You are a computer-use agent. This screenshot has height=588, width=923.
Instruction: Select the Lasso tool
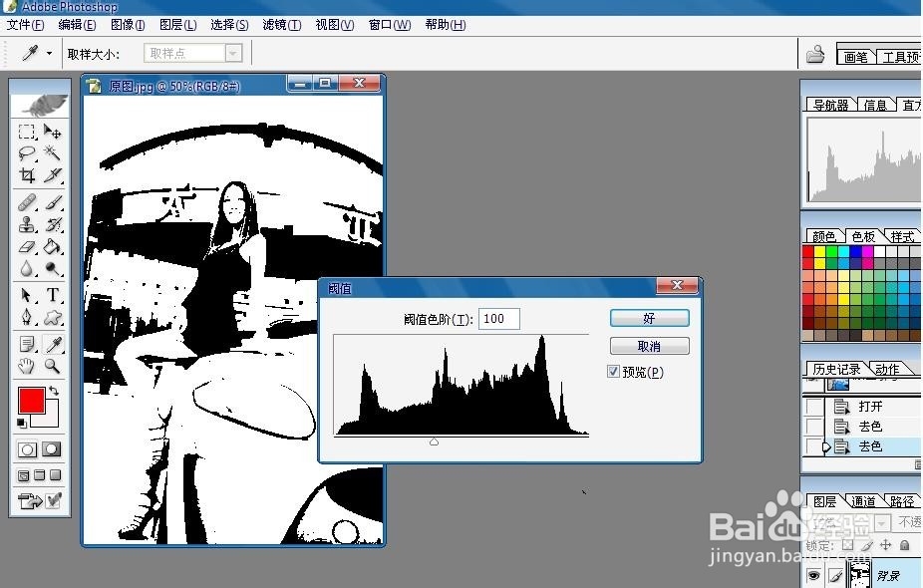27,153
